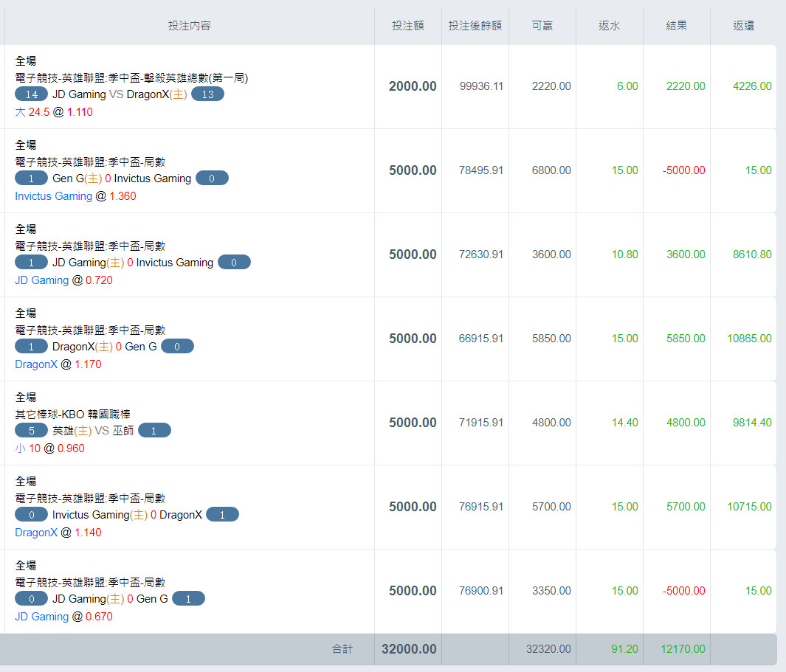Click the 2000.00 bet amount

pos(413,86)
